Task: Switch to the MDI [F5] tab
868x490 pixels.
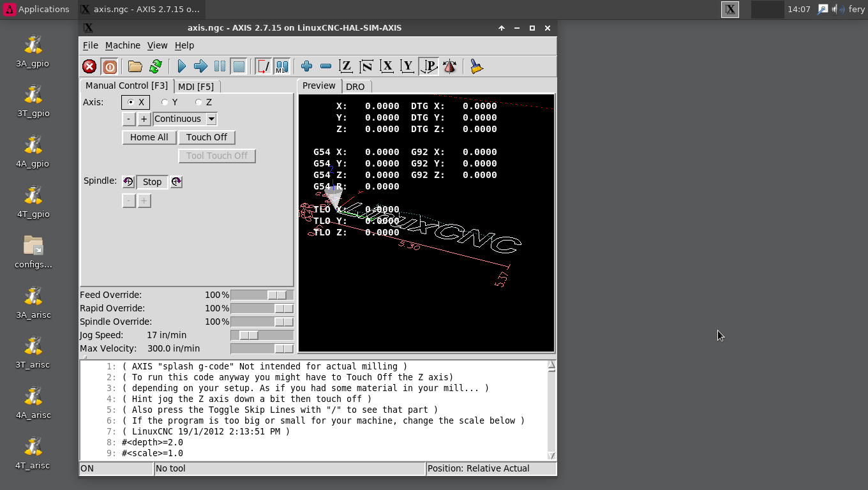Action: click(x=196, y=87)
